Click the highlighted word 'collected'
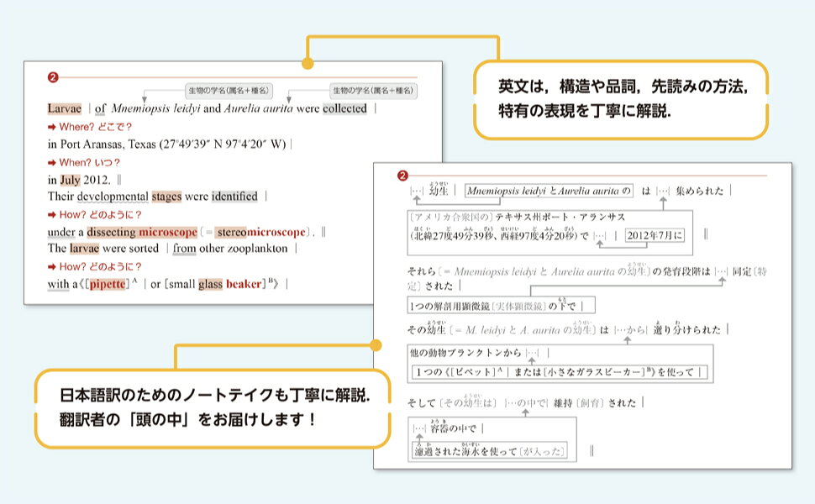Viewport: 815px width, 504px height. [x=344, y=108]
